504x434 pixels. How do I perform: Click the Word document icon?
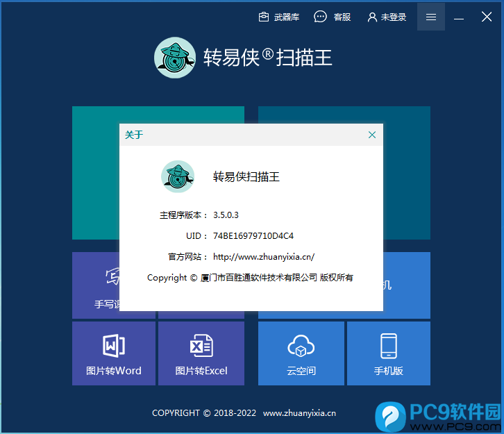coord(114,346)
